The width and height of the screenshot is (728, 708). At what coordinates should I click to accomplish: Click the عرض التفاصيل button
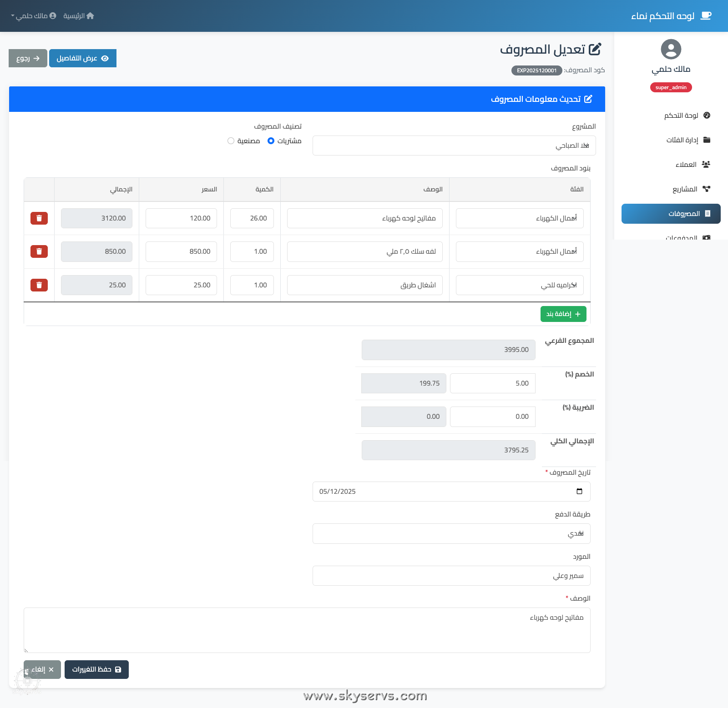pos(82,58)
